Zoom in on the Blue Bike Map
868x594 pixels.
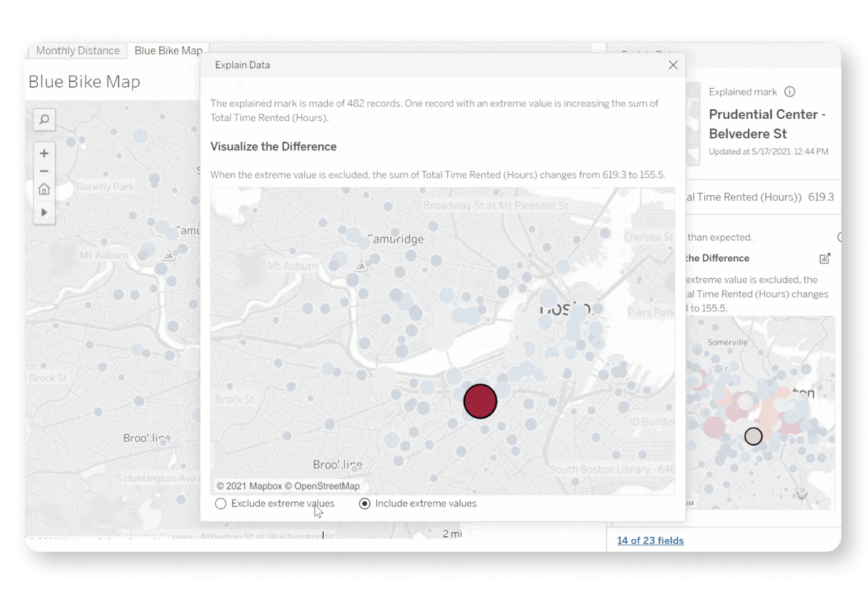tap(45, 154)
